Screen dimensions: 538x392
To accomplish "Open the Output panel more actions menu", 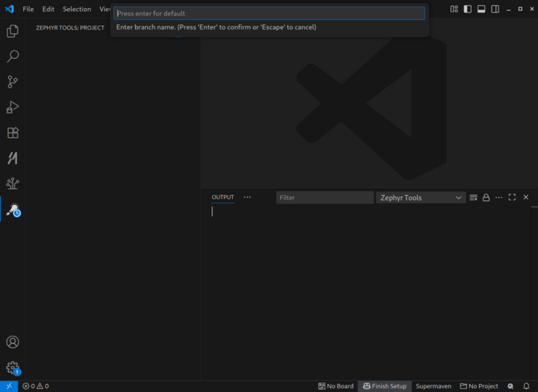I will pyautogui.click(x=499, y=197).
